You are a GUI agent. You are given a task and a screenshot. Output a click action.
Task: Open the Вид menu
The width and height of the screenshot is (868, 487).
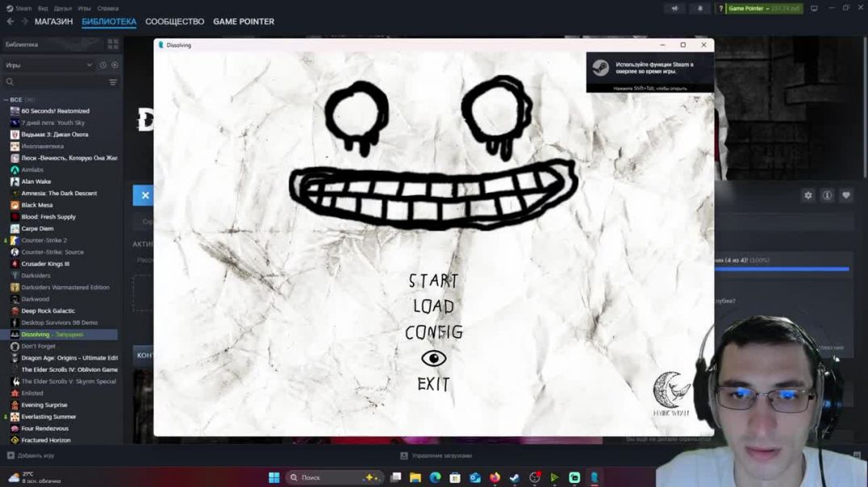[x=43, y=8]
